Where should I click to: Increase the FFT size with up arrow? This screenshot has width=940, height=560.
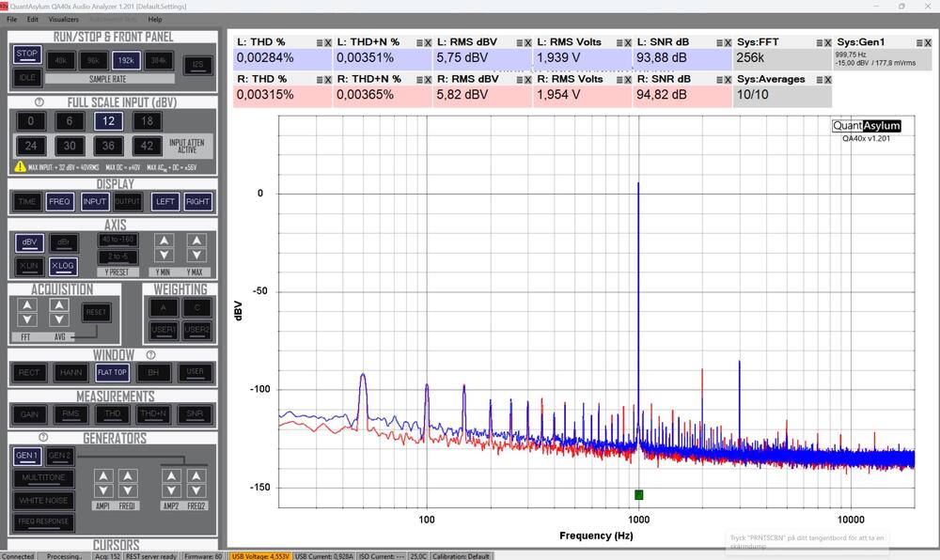(x=28, y=305)
